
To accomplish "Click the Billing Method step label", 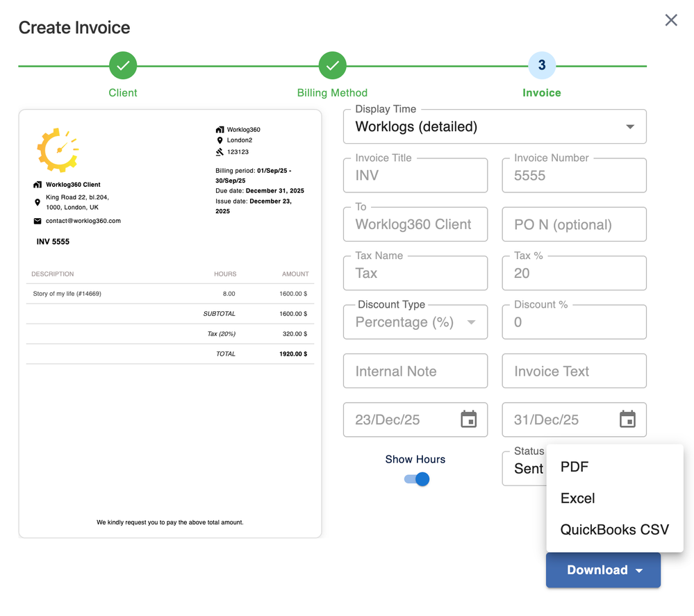I will (332, 93).
